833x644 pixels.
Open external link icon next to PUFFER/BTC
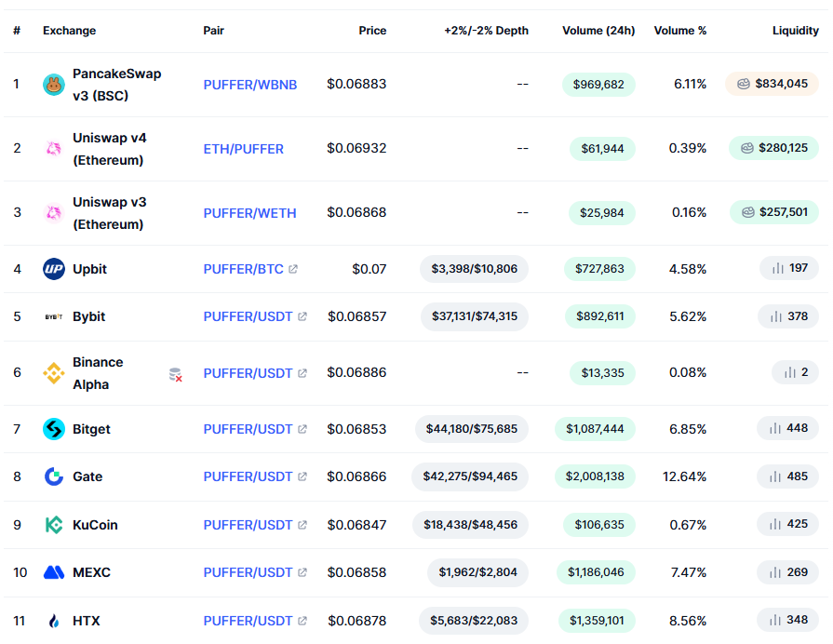[293, 269]
